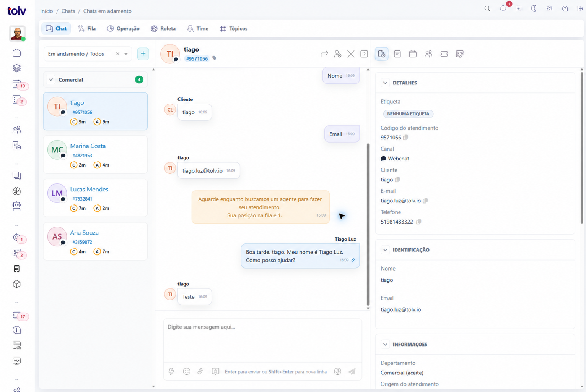Copy the e-mail tiago.luz@tolv.io in Detalhes
This screenshot has width=586, height=392.
tap(425, 201)
